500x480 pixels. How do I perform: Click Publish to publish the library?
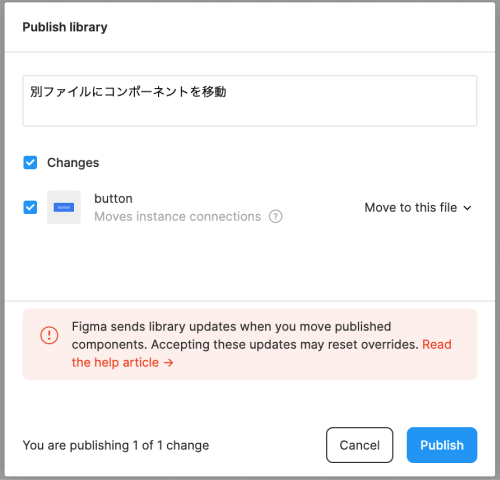[442, 445]
